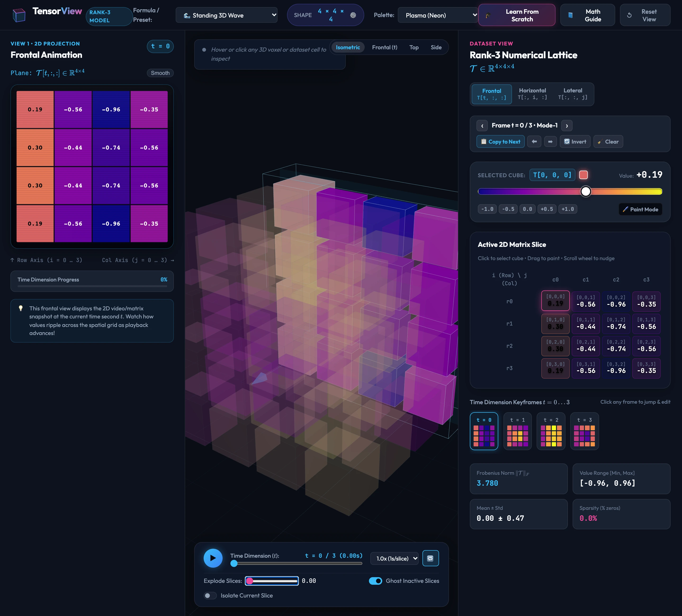This screenshot has height=616, width=682.
Task: Go to previous frame chevron
Action: coord(482,126)
